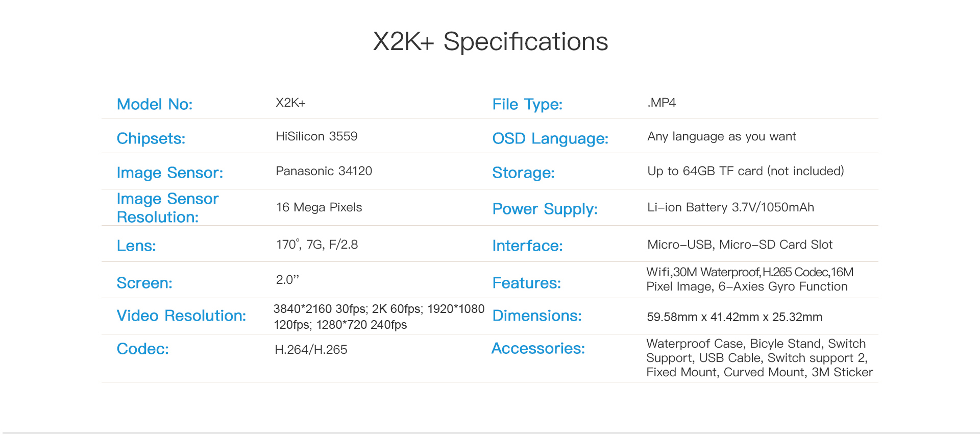Click the Chipsets label
Image resolution: width=980 pixels, height=435 pixels.
[151, 138]
